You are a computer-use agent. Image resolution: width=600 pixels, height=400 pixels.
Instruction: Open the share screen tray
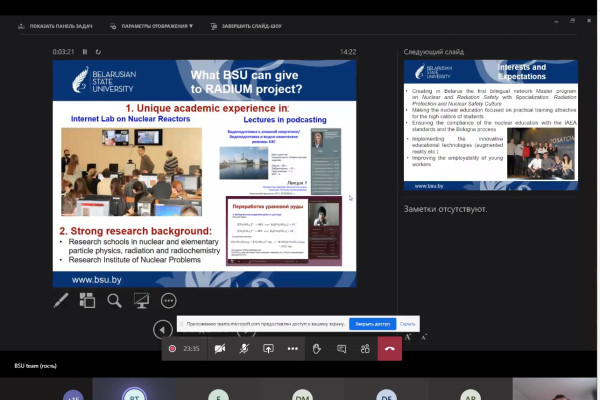tap(268, 348)
